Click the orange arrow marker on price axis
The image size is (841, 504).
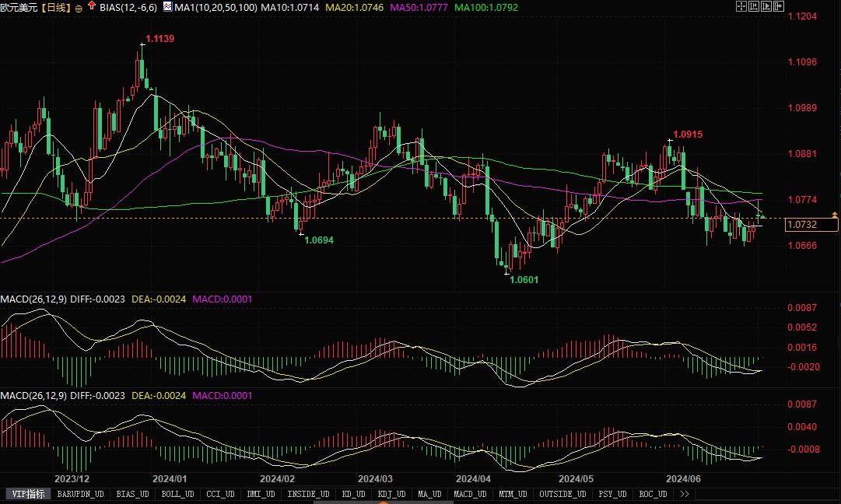coord(834,214)
